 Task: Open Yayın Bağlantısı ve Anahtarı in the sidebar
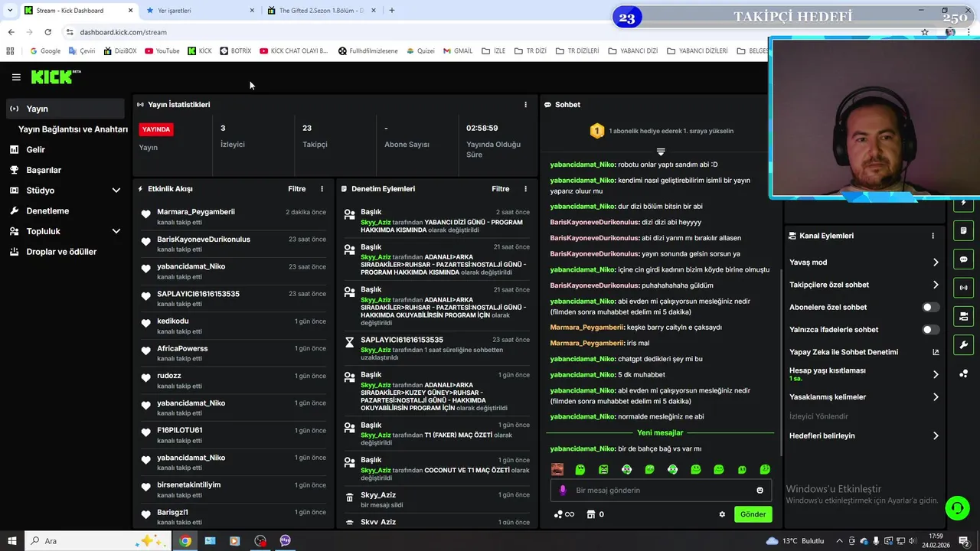pyautogui.click(x=73, y=129)
